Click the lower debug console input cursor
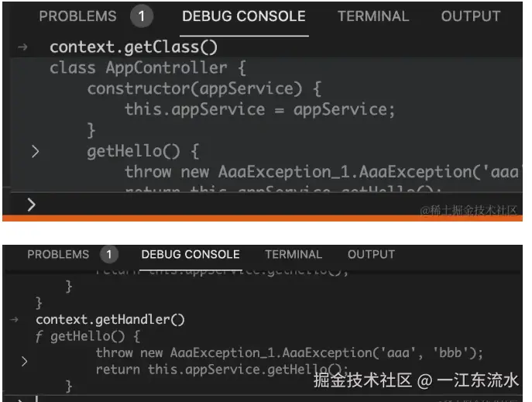 coord(36,399)
